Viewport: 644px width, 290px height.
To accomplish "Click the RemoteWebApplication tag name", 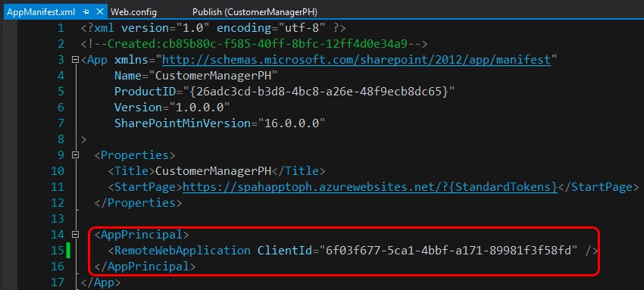I will pyautogui.click(x=183, y=250).
